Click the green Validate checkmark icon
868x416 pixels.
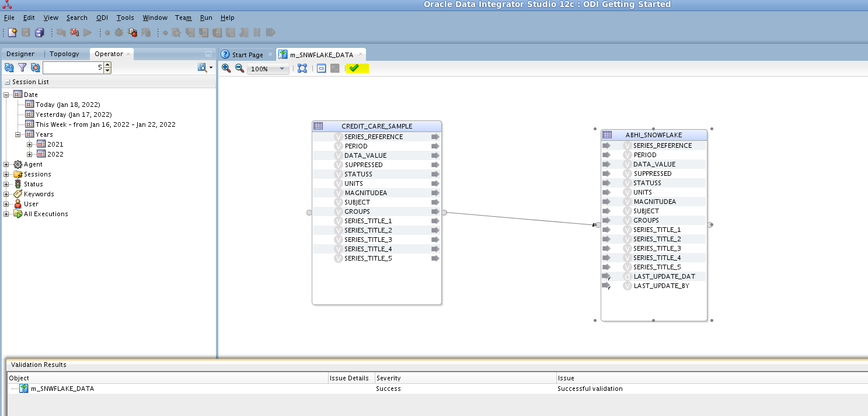click(x=354, y=68)
